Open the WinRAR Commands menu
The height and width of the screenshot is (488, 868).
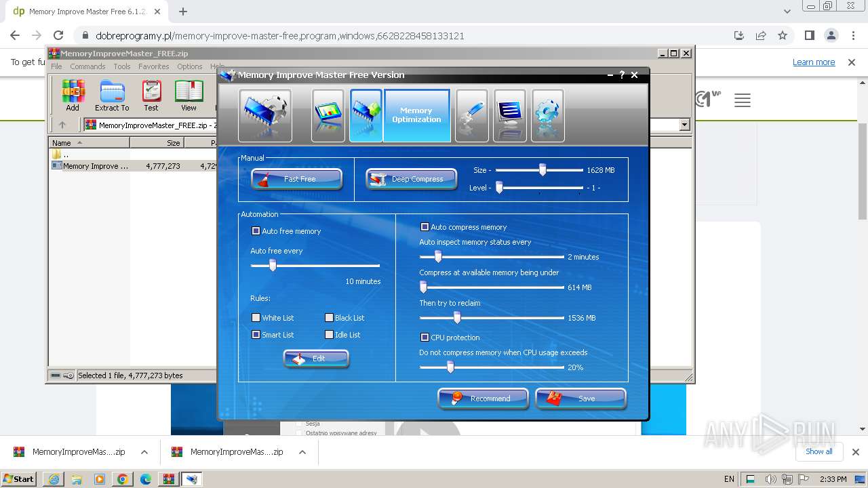[87, 66]
